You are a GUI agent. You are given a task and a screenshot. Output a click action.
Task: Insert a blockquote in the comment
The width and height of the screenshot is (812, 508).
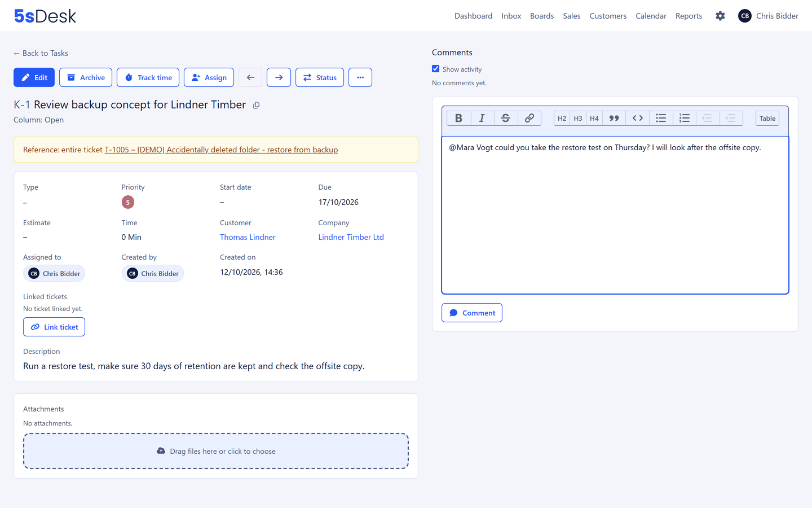click(614, 118)
